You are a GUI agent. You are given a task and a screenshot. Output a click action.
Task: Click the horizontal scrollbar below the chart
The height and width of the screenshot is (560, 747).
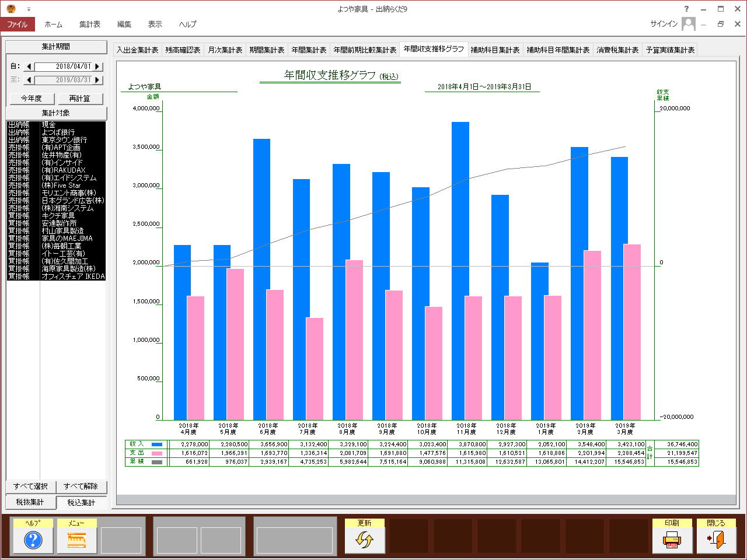coord(426,500)
